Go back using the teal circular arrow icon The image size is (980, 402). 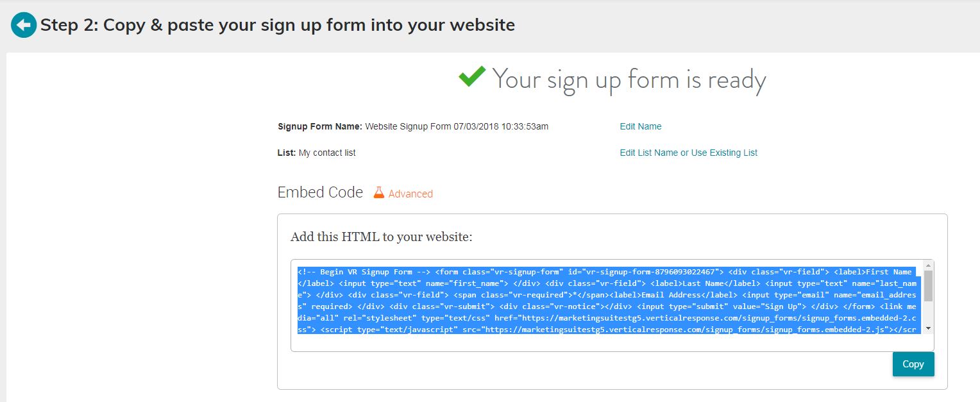click(22, 24)
